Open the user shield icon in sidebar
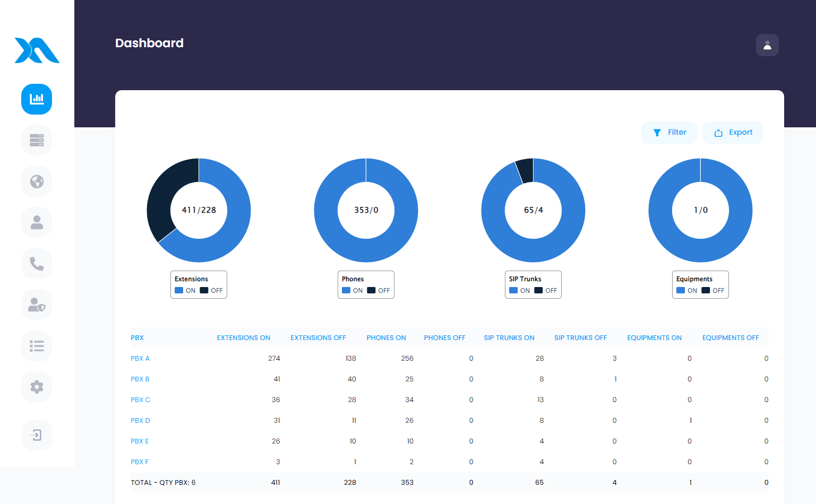 (37, 305)
